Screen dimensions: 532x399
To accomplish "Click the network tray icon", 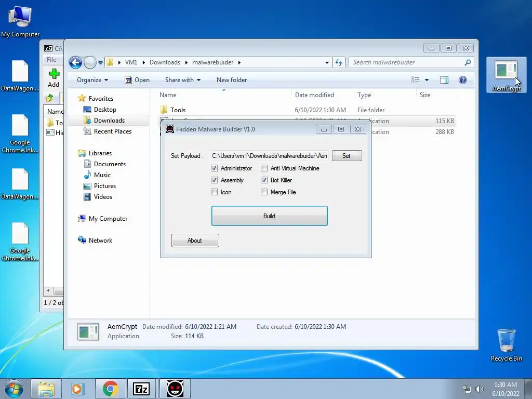I will (x=467, y=389).
